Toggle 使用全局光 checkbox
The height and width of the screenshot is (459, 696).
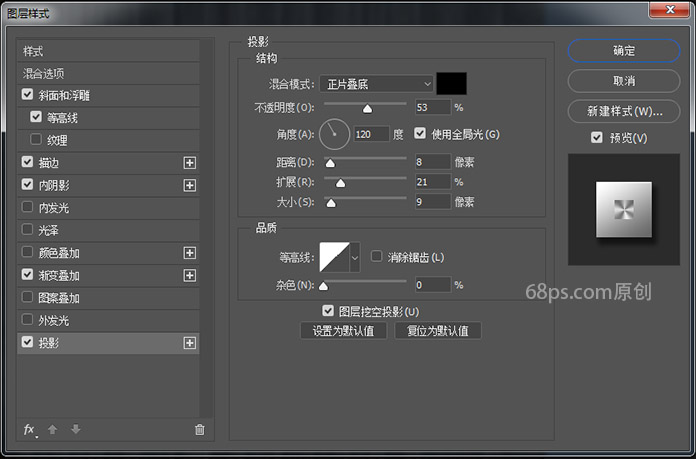tap(420, 133)
